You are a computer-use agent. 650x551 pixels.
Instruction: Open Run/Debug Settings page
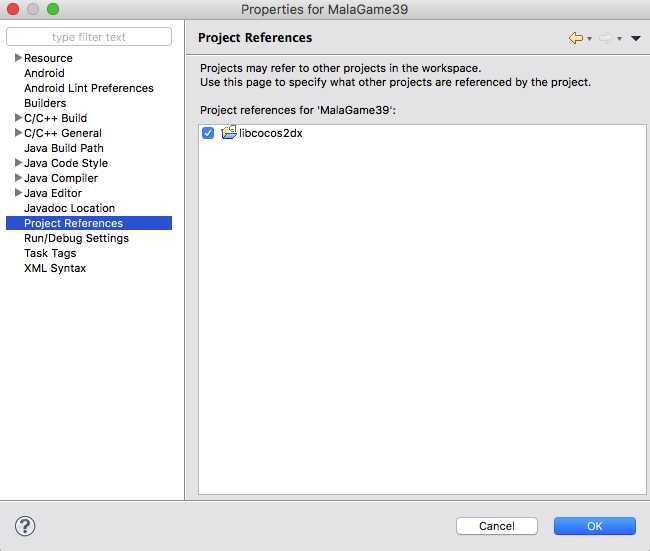[x=76, y=238]
